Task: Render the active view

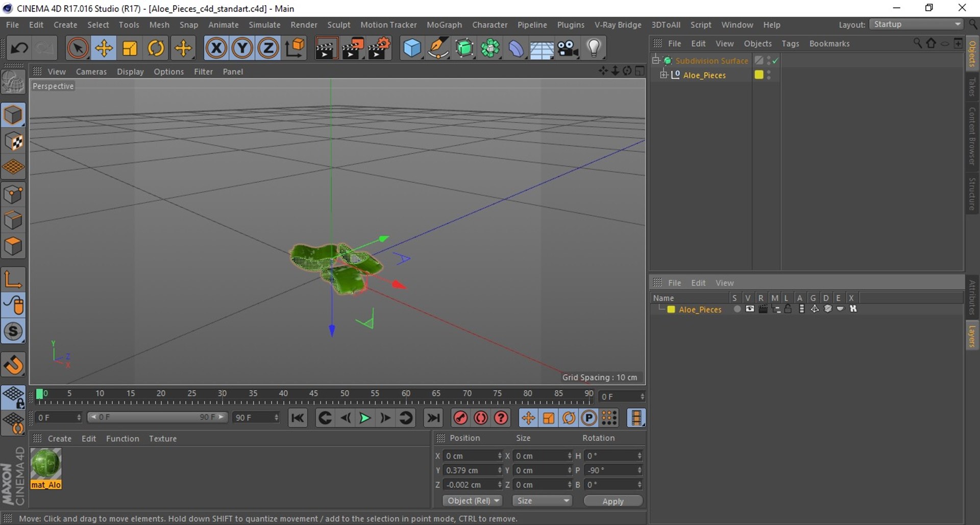Action: [x=326, y=49]
